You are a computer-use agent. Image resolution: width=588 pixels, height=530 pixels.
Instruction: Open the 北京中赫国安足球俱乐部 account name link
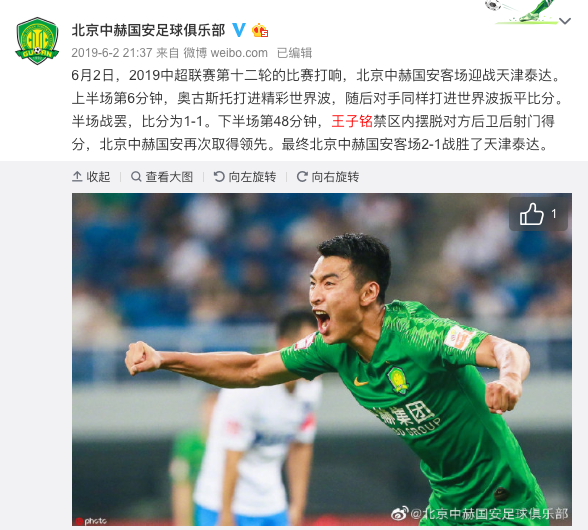coord(148,30)
